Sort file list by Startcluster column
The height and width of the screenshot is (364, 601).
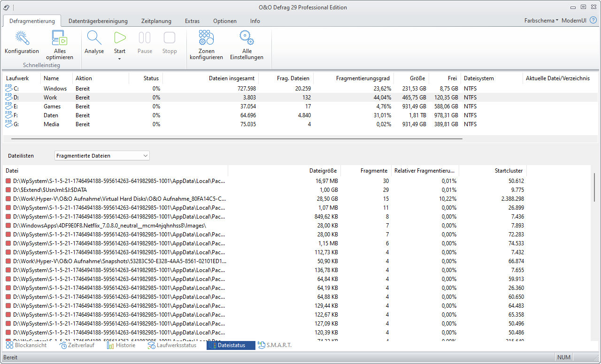tap(493, 171)
